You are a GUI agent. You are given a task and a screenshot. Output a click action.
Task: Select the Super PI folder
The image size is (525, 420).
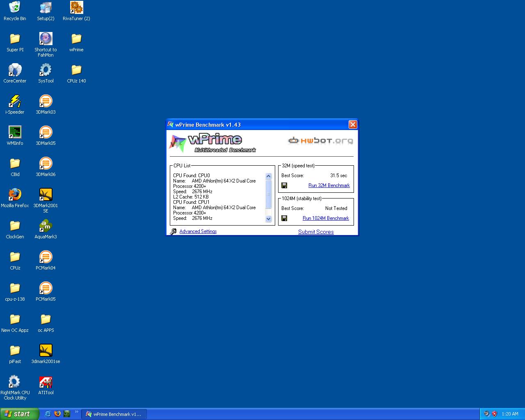15,39
